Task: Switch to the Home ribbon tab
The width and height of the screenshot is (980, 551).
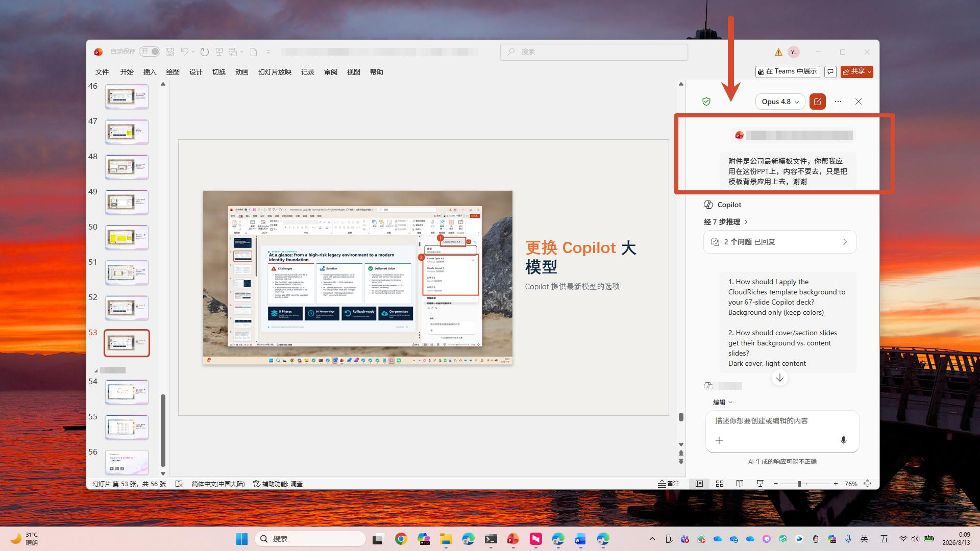Action: pos(127,72)
